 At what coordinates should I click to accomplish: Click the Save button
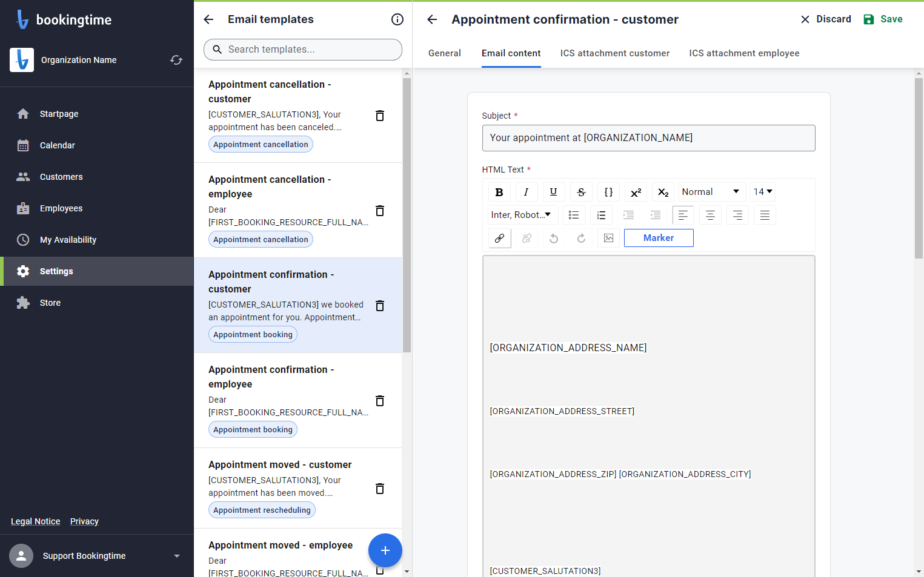coord(883,19)
